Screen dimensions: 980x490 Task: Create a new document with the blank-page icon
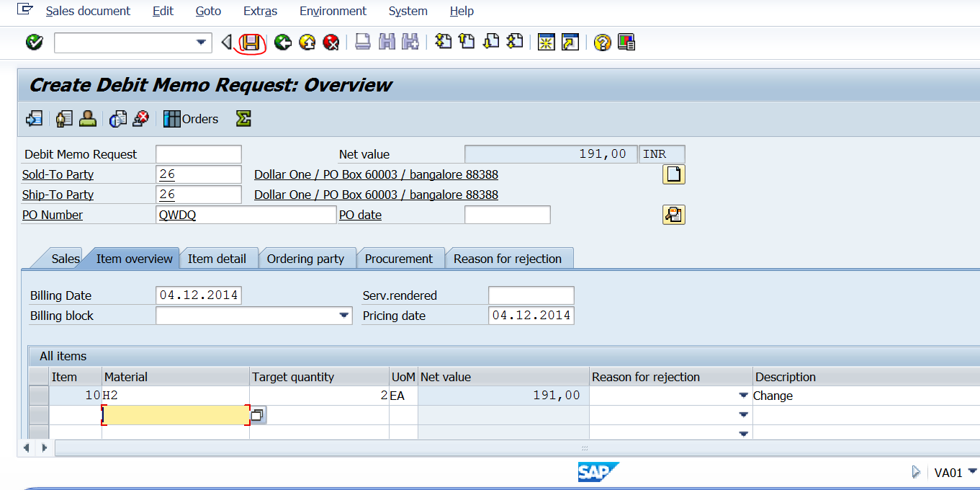[x=673, y=174]
